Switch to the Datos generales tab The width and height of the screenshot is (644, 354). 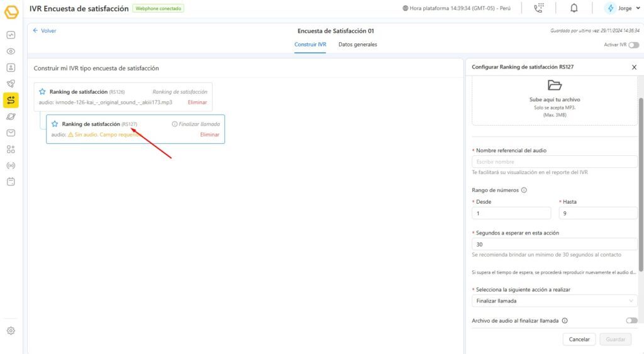358,45
